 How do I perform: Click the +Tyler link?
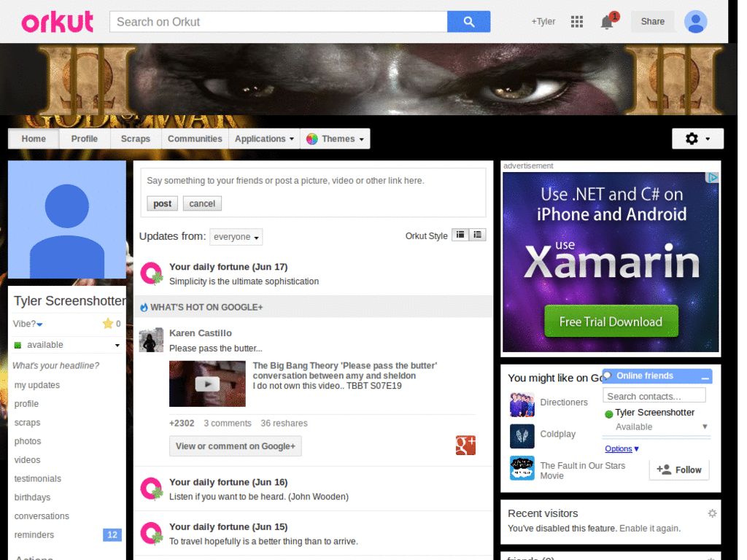tap(543, 21)
